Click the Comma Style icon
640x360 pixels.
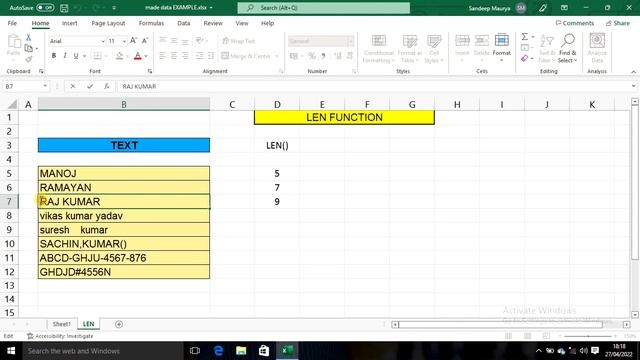323,56
